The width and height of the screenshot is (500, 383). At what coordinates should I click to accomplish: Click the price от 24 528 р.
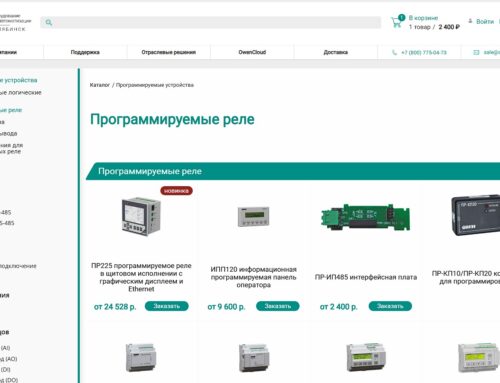click(115, 307)
